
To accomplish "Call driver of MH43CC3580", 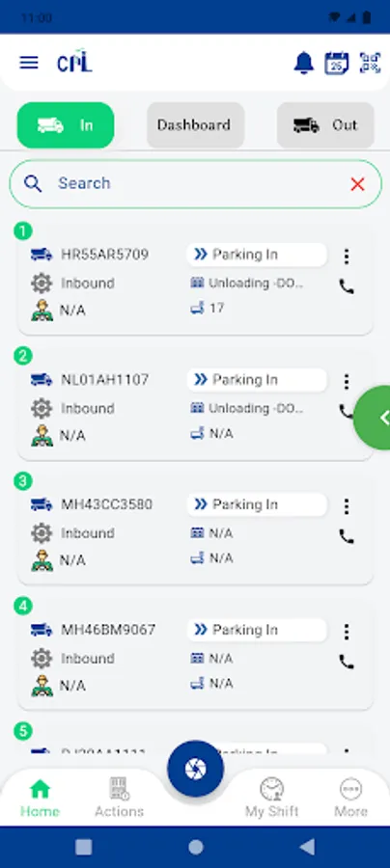I will 347,537.
